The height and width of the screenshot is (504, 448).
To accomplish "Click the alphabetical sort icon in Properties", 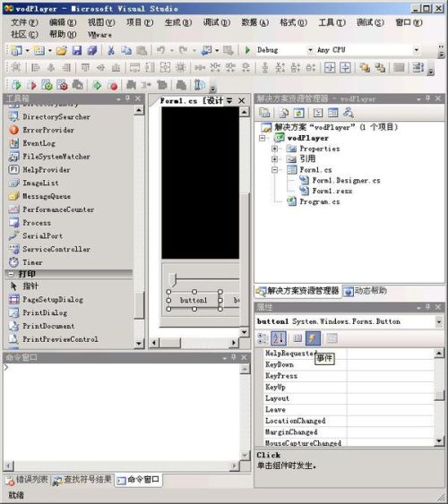I will 279,338.
